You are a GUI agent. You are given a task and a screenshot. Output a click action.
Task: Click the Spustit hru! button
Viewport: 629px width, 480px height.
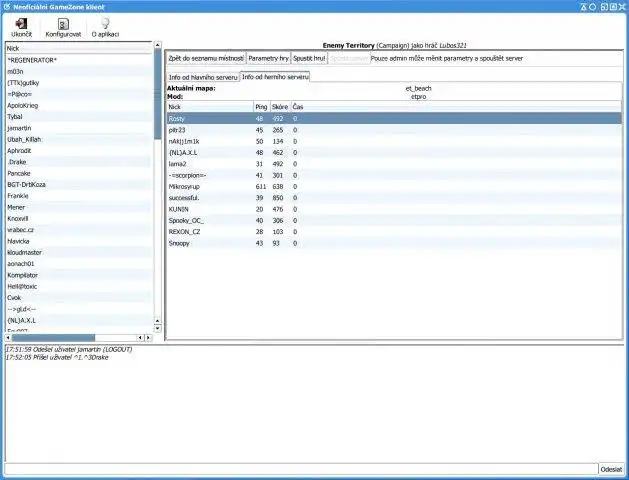pyautogui.click(x=309, y=58)
